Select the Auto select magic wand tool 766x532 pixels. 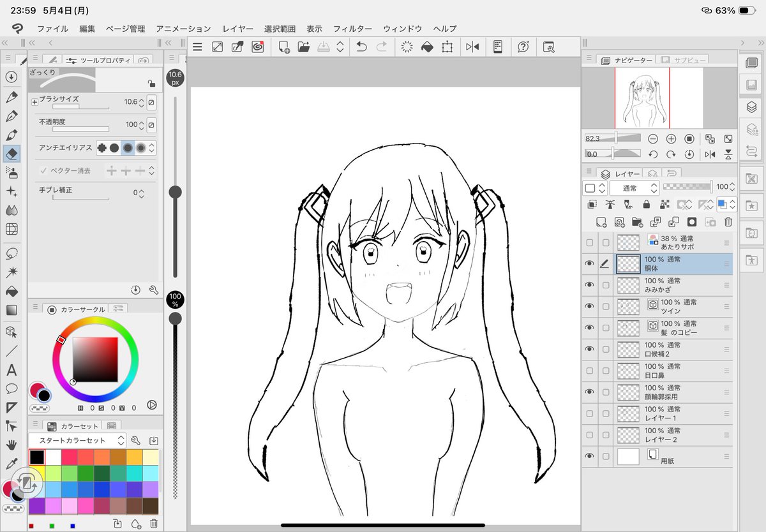(11, 272)
